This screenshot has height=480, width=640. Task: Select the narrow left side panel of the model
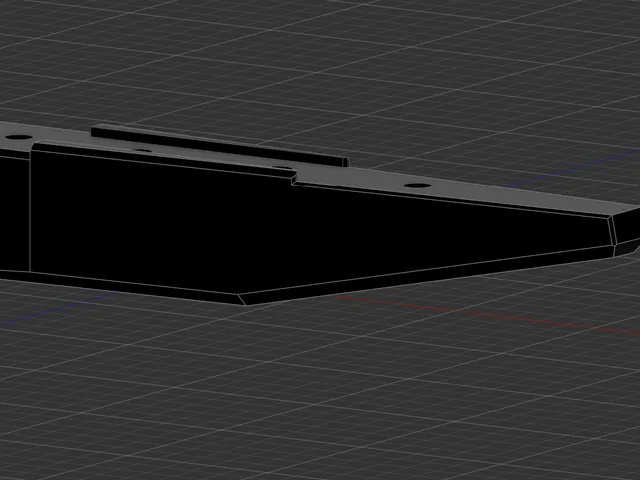(14, 211)
